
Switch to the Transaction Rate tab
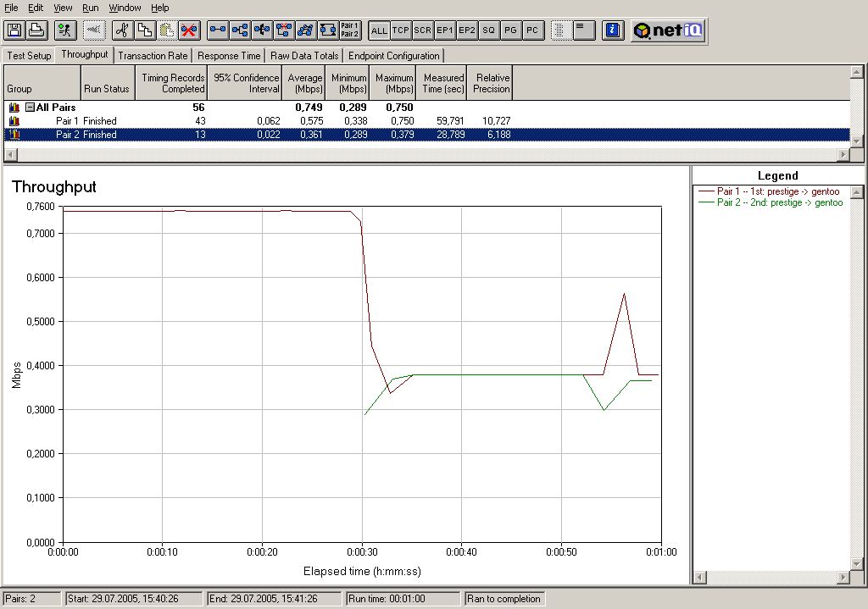(153, 55)
